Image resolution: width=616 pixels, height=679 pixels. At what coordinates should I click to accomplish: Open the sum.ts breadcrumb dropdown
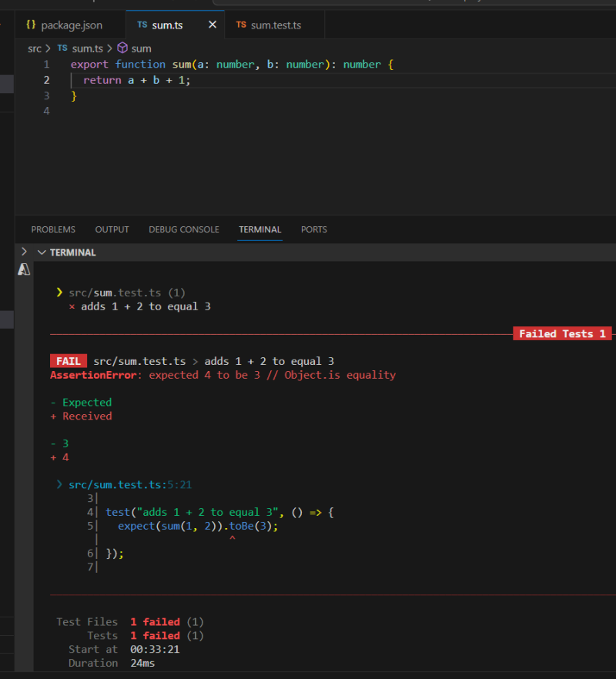pos(87,48)
